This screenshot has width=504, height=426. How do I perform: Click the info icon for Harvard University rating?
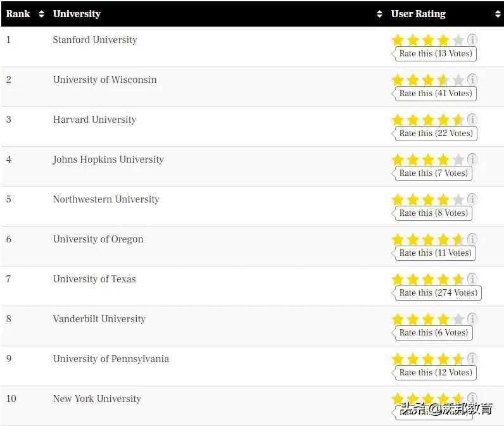(472, 120)
